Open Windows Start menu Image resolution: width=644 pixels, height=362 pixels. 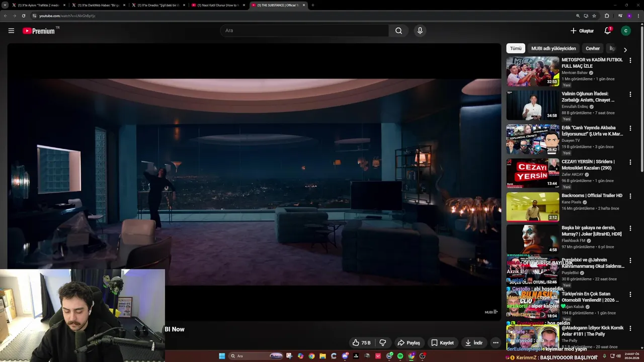point(222,356)
